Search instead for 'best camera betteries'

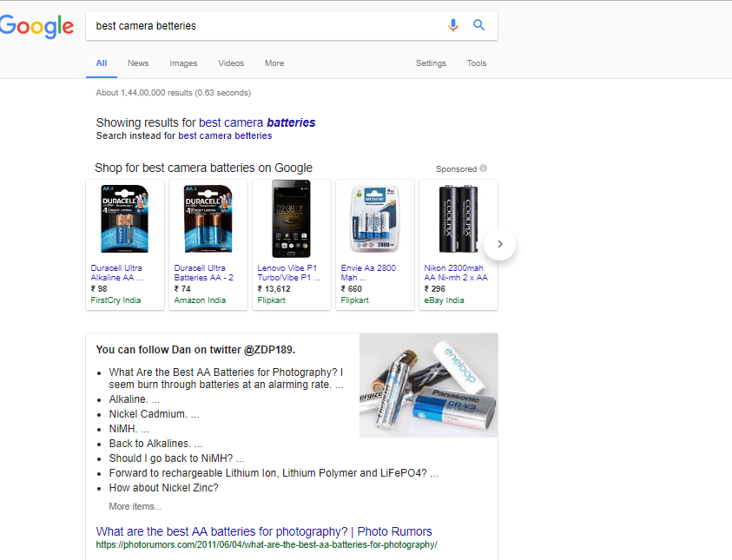point(225,135)
